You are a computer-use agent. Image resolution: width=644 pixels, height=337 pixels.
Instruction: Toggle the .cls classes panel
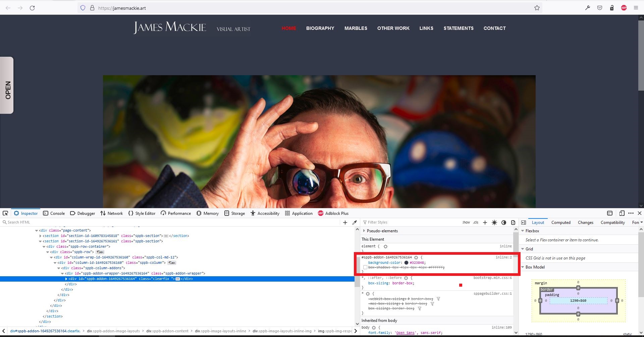pyautogui.click(x=476, y=222)
